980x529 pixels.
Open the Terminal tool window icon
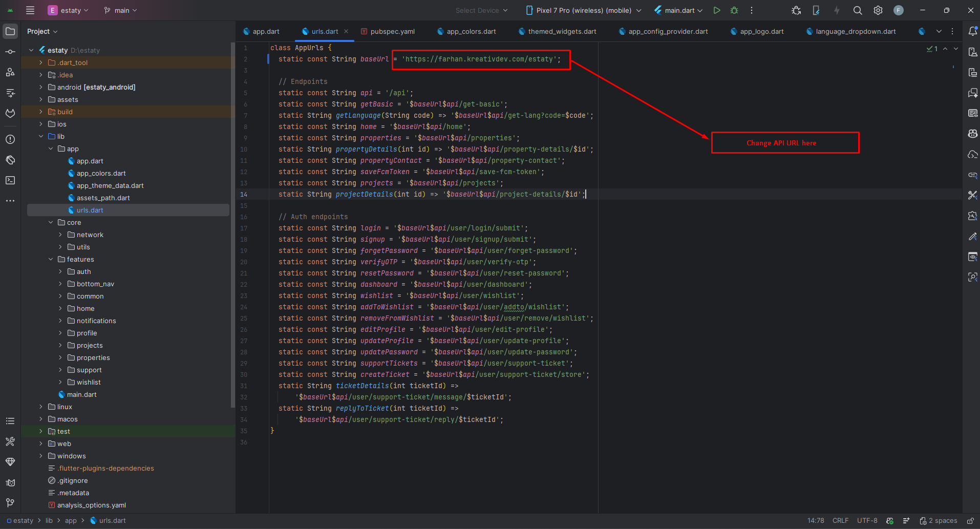pos(10,180)
